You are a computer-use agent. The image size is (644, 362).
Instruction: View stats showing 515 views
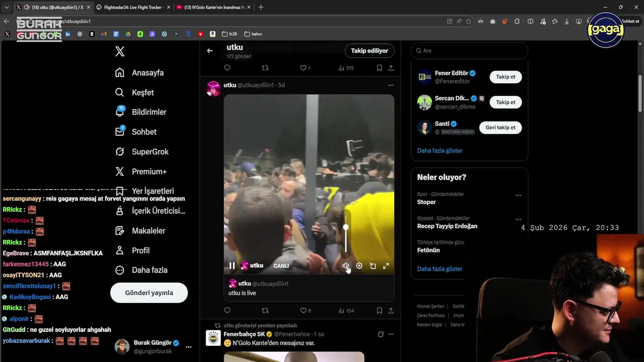(346, 68)
